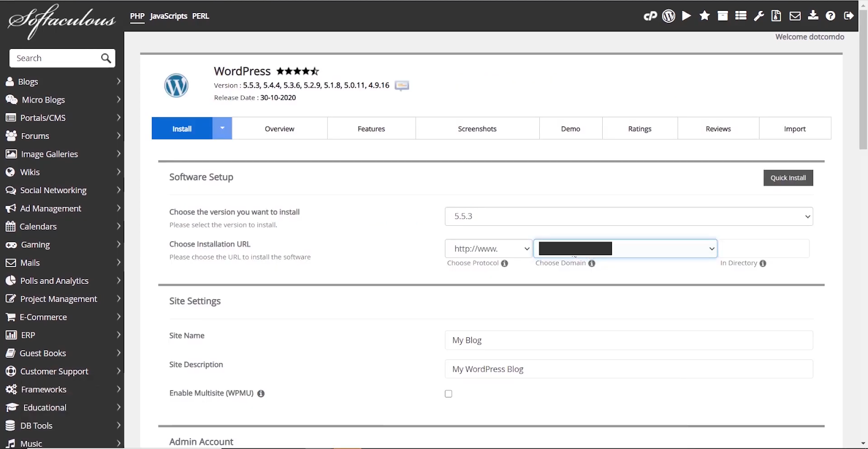Screen dimensions: 868x449
Task: Click the search magnifier icon
Action: [106, 58]
